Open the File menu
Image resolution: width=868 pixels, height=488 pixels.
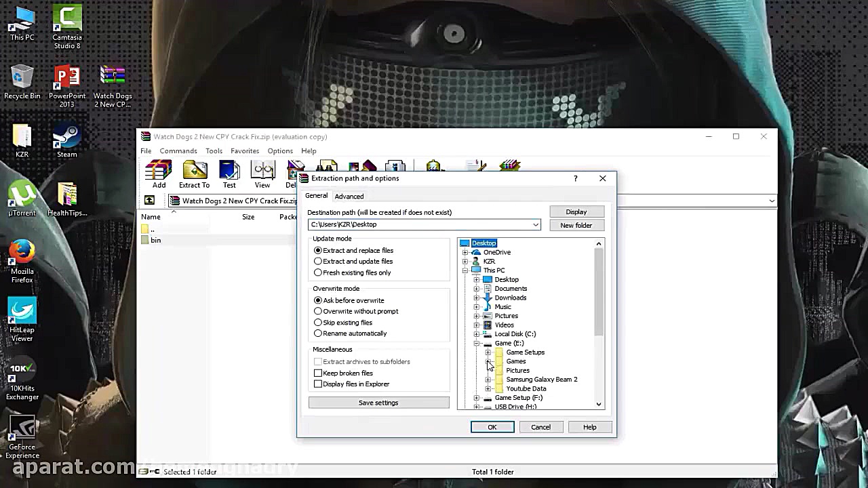click(146, 151)
